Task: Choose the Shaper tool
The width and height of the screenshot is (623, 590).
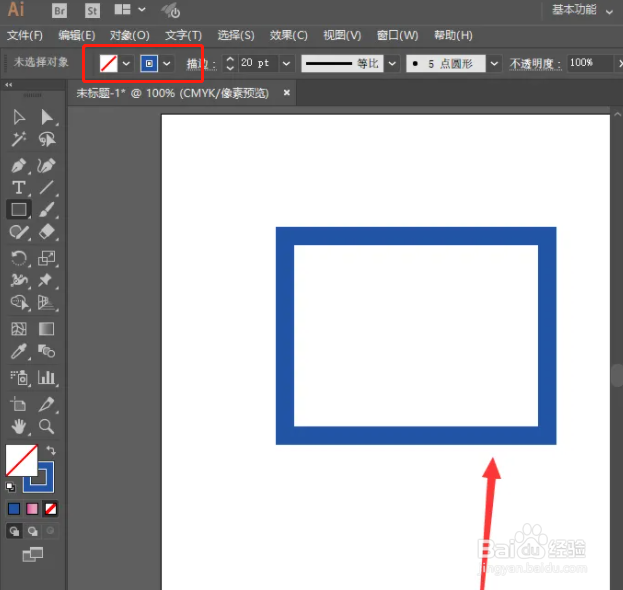Action: point(19,232)
